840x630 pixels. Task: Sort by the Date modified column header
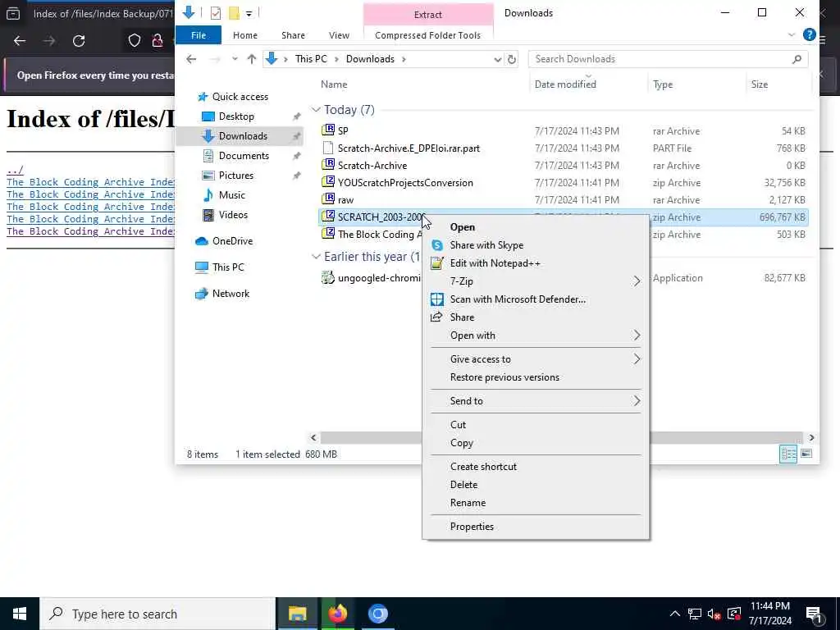(x=565, y=84)
